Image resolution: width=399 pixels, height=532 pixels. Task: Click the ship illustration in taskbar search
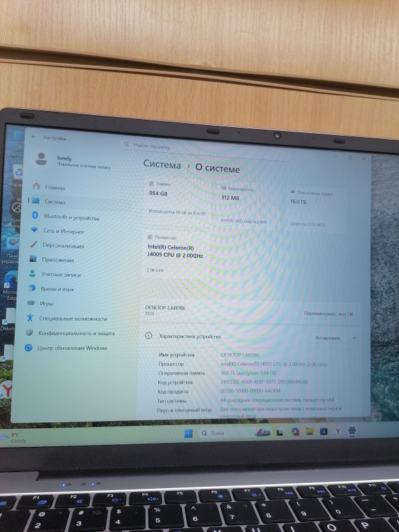pyautogui.click(x=263, y=432)
